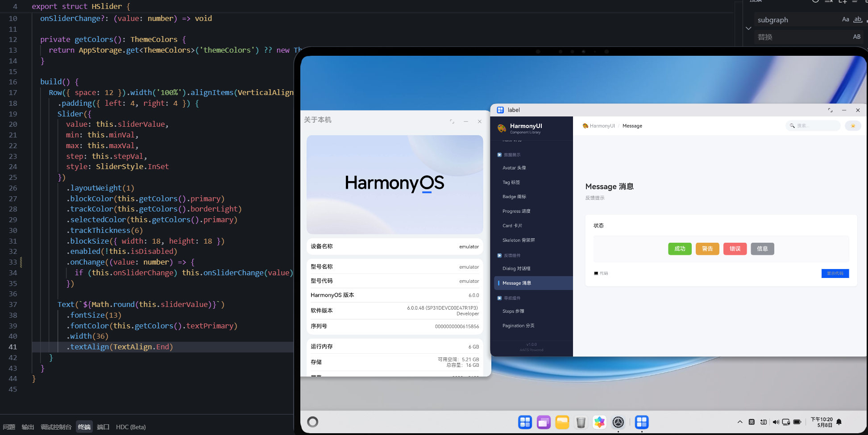
Task: Open the purple multi-window app in dock
Action: tap(544, 422)
